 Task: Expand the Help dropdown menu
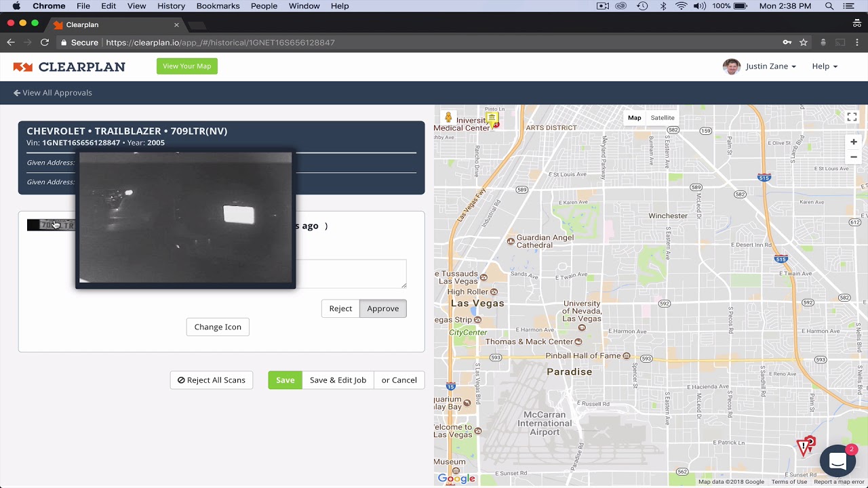pos(825,66)
